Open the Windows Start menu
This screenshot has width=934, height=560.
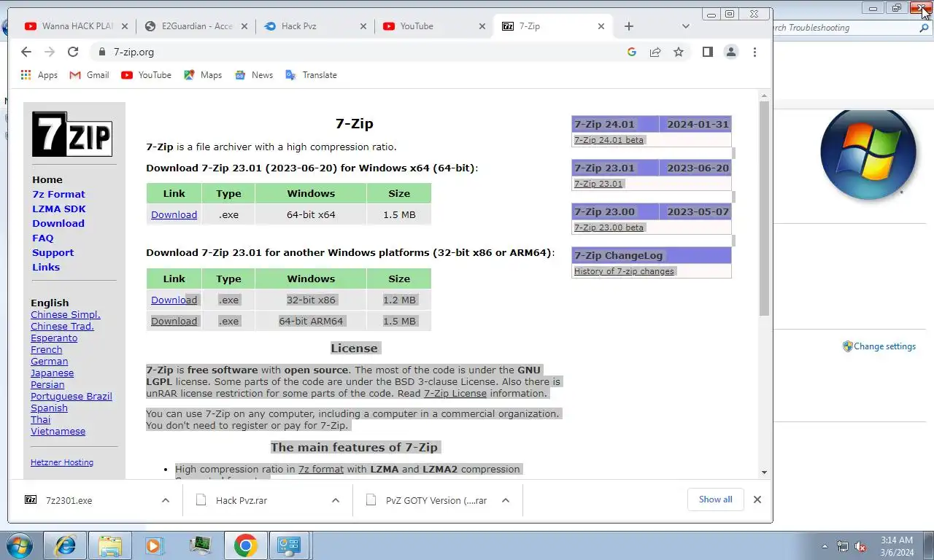coord(18,545)
